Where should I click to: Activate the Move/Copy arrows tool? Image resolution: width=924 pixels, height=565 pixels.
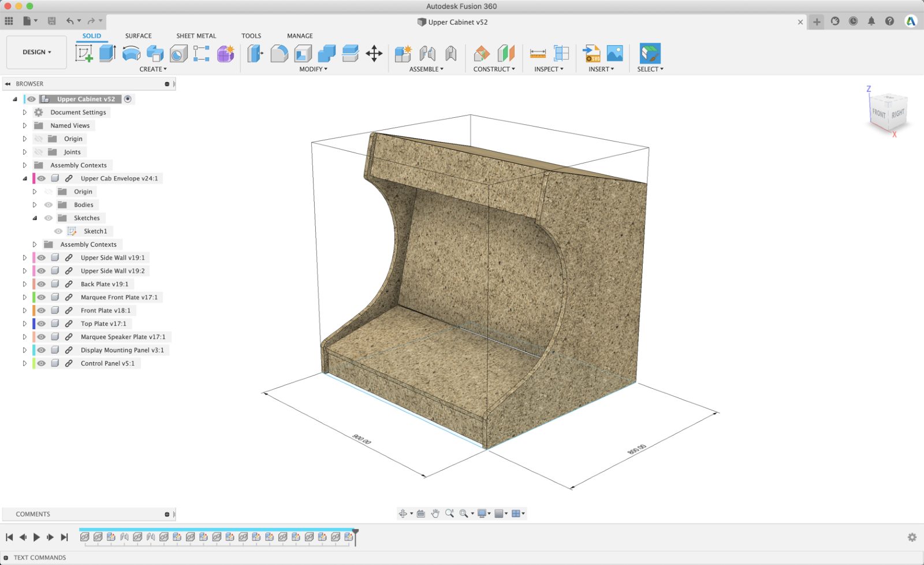pos(374,54)
